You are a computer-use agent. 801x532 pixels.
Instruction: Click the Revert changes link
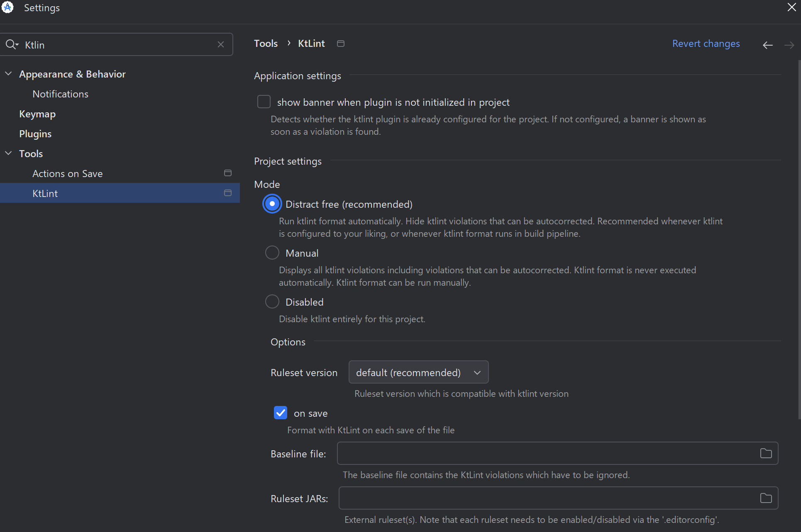point(706,44)
